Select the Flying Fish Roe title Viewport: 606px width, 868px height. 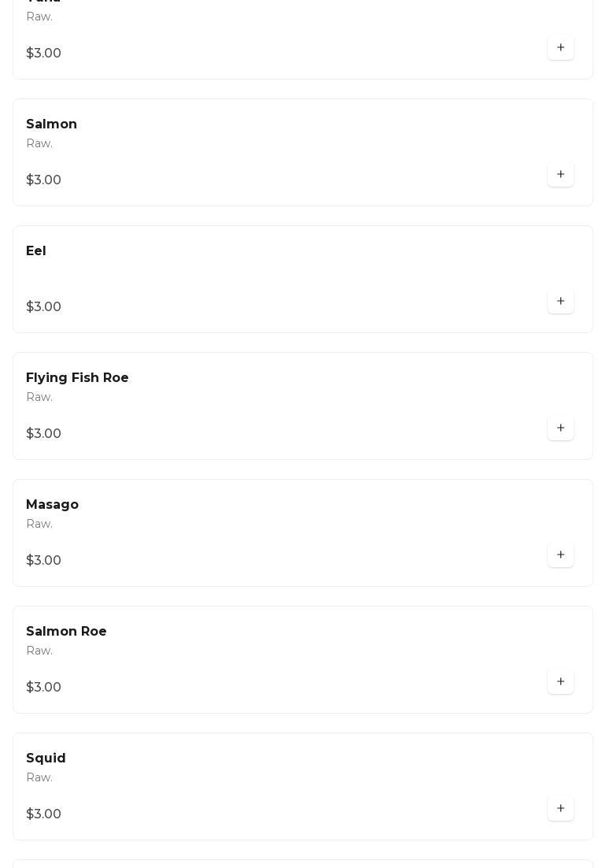point(77,378)
